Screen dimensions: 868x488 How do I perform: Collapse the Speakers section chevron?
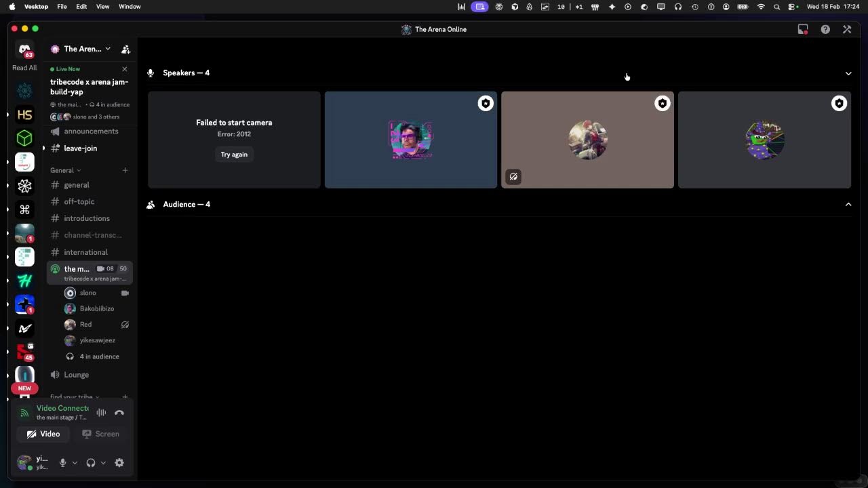pos(848,73)
